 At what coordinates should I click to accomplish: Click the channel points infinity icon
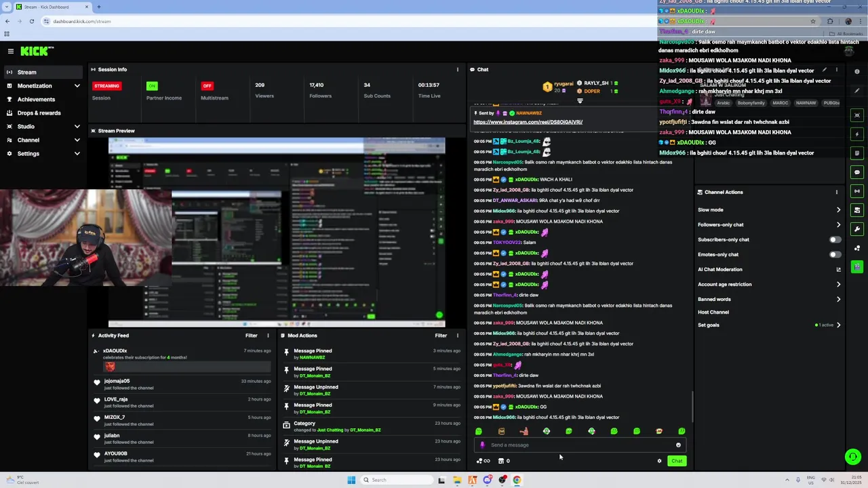[483, 461]
